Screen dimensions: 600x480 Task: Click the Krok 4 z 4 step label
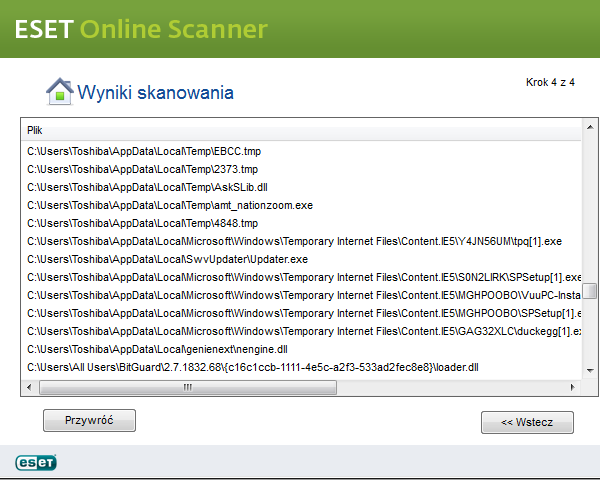(x=550, y=82)
